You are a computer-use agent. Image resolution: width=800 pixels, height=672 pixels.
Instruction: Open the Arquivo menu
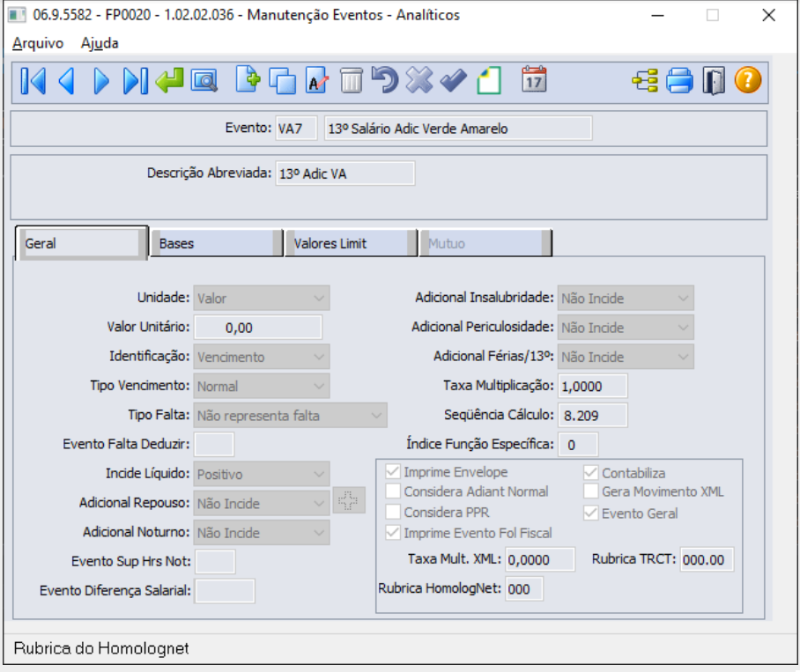pos(38,43)
